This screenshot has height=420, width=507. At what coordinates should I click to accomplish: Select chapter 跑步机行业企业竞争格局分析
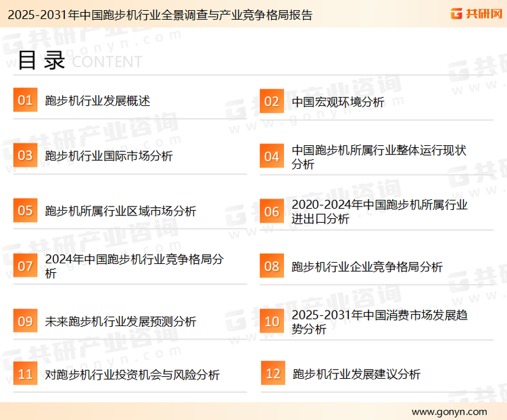click(x=367, y=267)
